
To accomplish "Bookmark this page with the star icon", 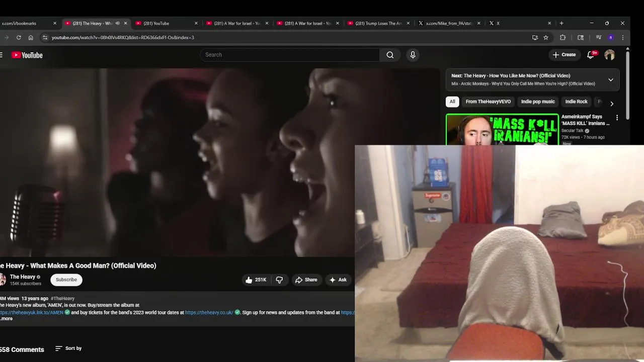I will [546, 37].
